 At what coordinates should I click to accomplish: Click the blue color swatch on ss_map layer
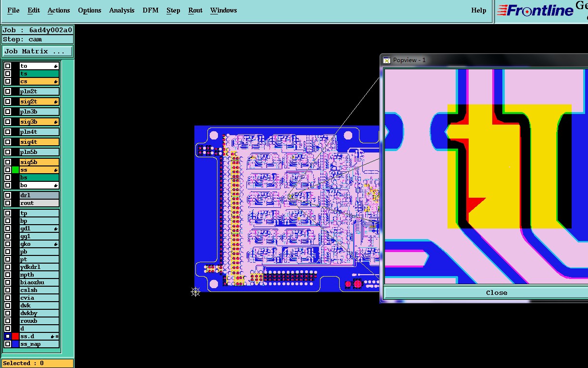[x=15, y=344]
